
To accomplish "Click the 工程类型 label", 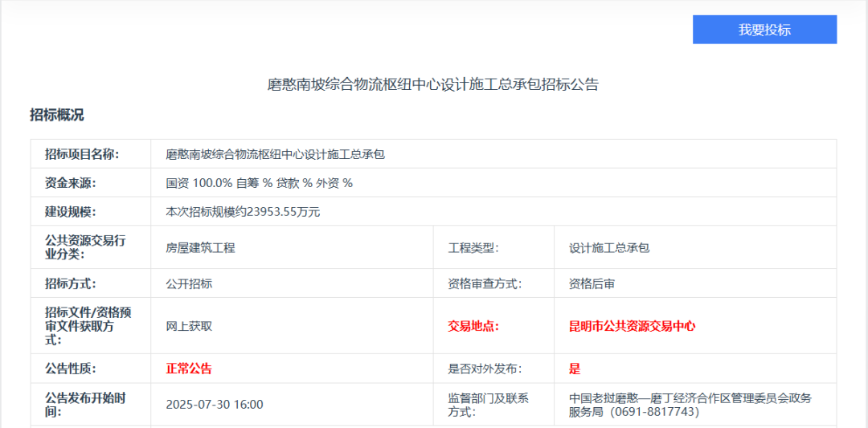I will 473,248.
